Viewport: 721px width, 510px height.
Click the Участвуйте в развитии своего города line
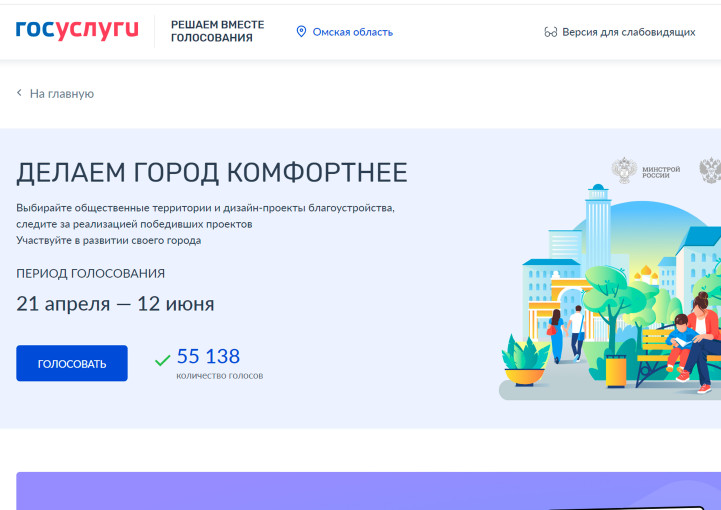(x=109, y=241)
